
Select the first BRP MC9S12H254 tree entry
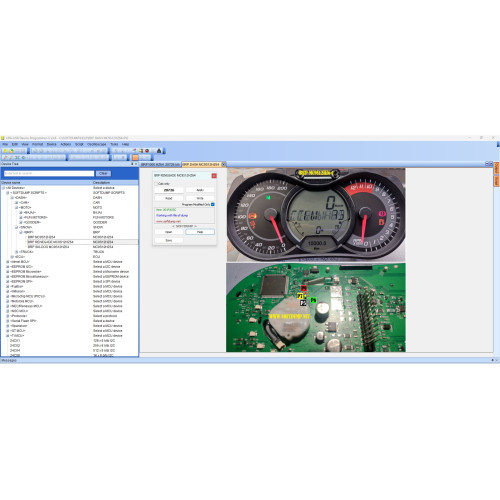41,237
